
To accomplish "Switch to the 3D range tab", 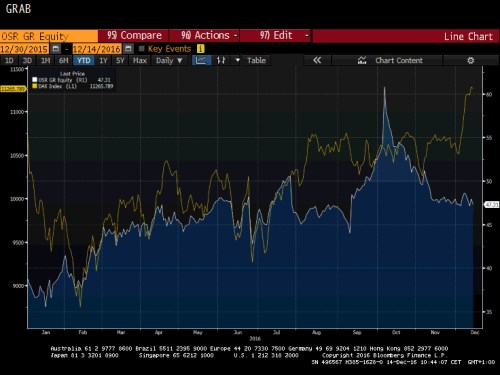I will (27, 60).
